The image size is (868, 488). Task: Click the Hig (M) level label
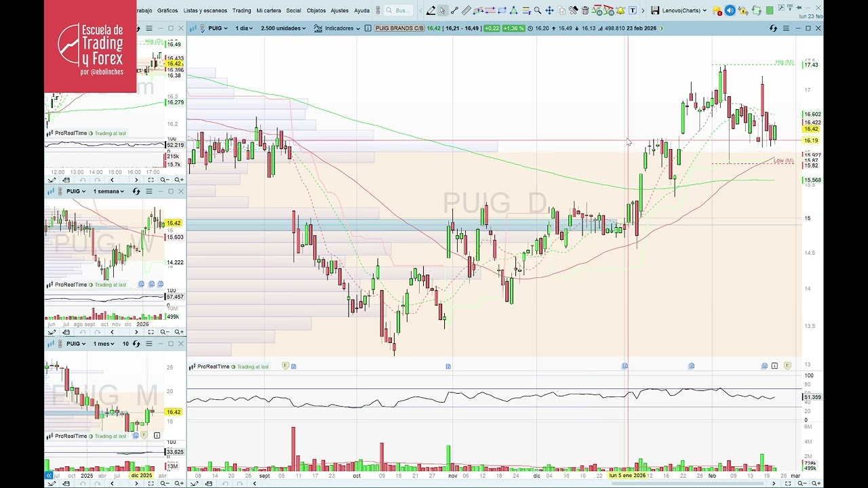pyautogui.click(x=784, y=62)
